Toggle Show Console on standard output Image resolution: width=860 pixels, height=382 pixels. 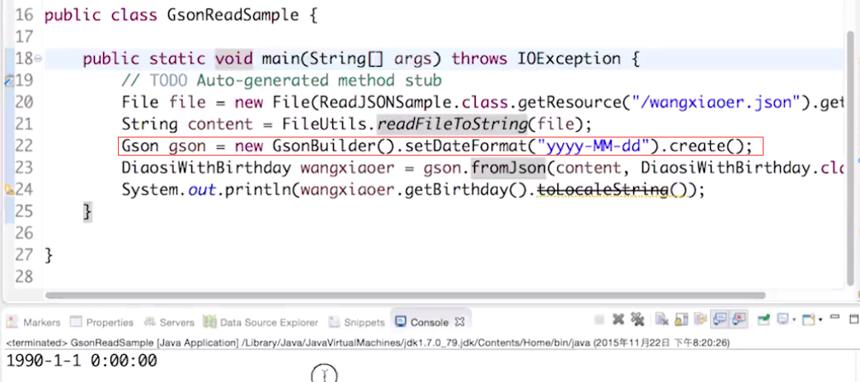tap(719, 319)
